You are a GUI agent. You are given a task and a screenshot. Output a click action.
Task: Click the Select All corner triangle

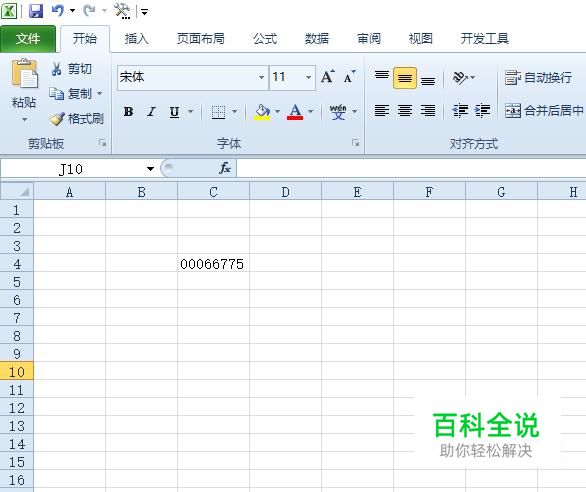tap(17, 191)
